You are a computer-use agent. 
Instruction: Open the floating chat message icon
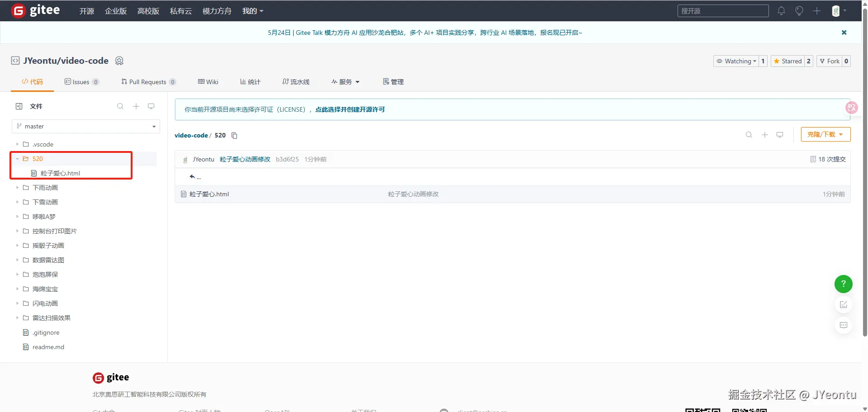[844, 325]
